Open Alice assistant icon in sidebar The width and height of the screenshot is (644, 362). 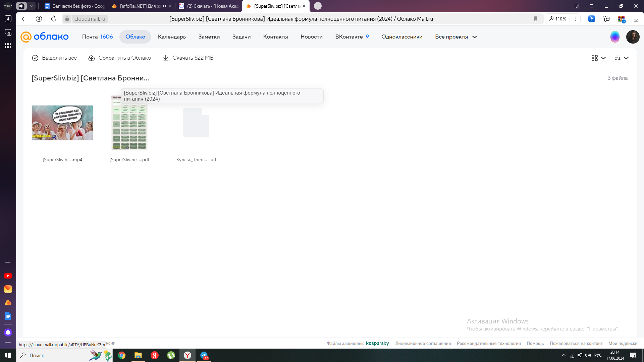(8, 333)
